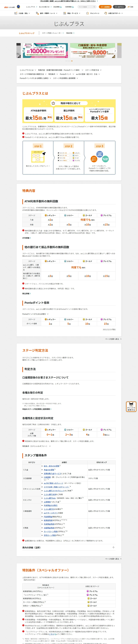Click the 口座開設 orange button
138x644 pixels.
coord(105,7)
